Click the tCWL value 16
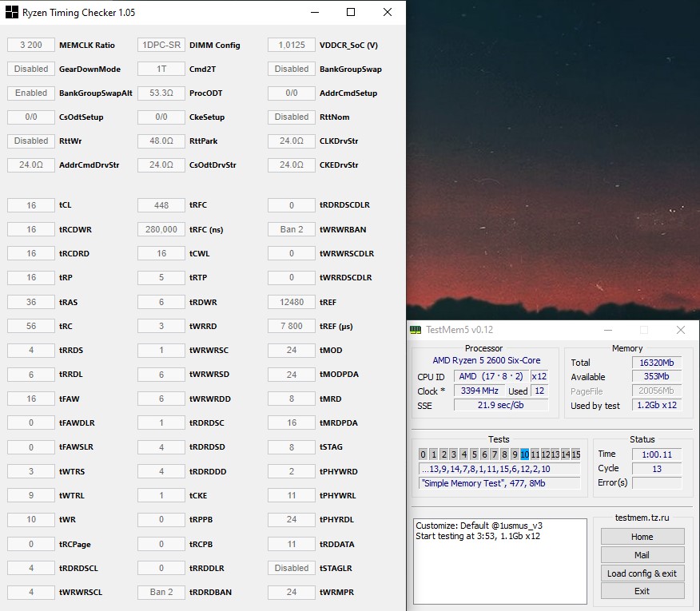The height and width of the screenshot is (611, 700). (161, 253)
